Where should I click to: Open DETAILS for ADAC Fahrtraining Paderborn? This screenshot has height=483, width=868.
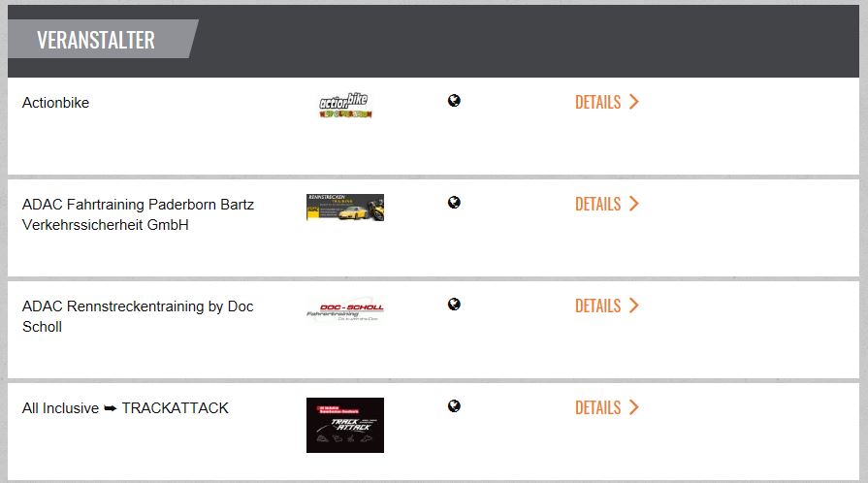[597, 204]
